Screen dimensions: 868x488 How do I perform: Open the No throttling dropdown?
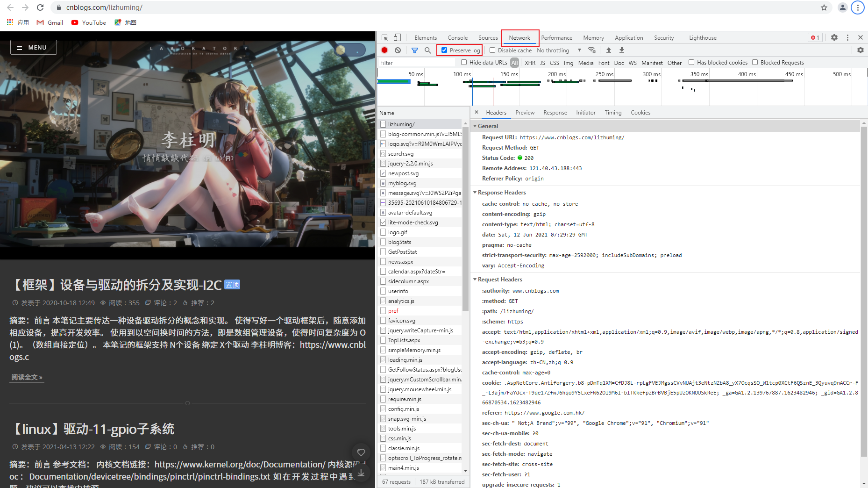(x=559, y=50)
